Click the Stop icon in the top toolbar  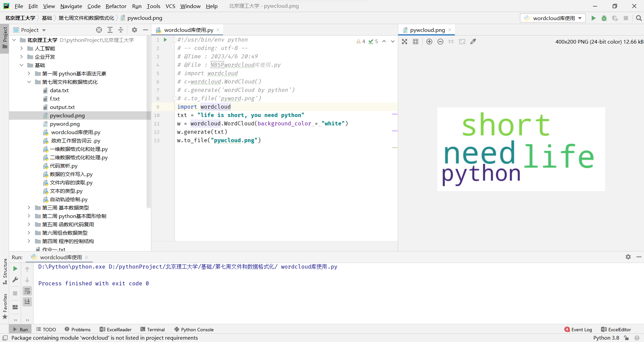coord(626,18)
